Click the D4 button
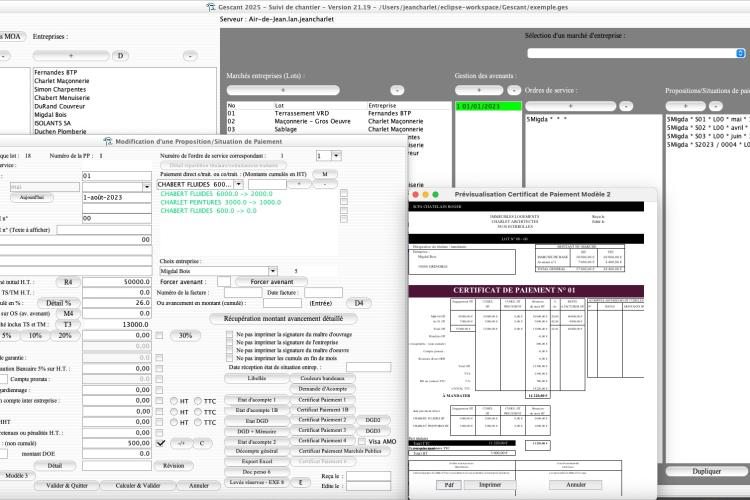The height and width of the screenshot is (500, 750). 359,303
